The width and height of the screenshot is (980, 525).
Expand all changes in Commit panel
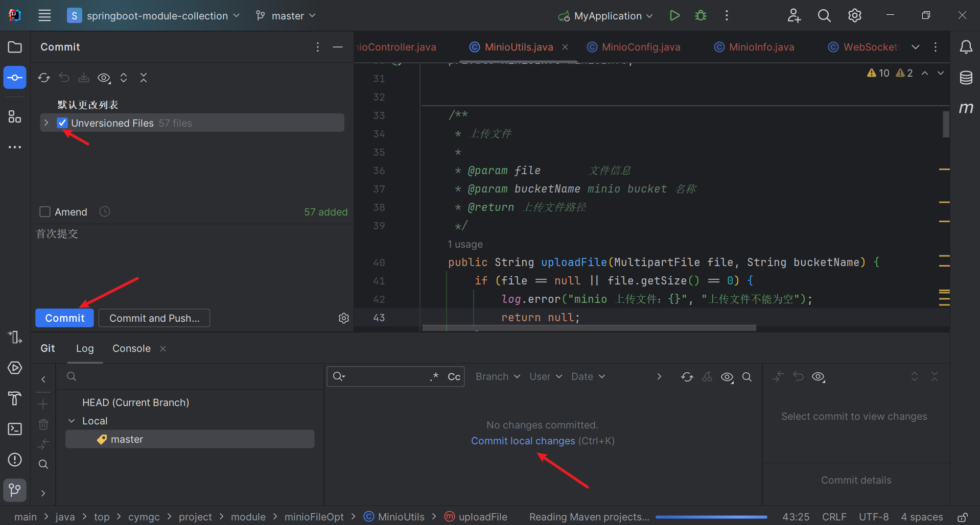124,78
